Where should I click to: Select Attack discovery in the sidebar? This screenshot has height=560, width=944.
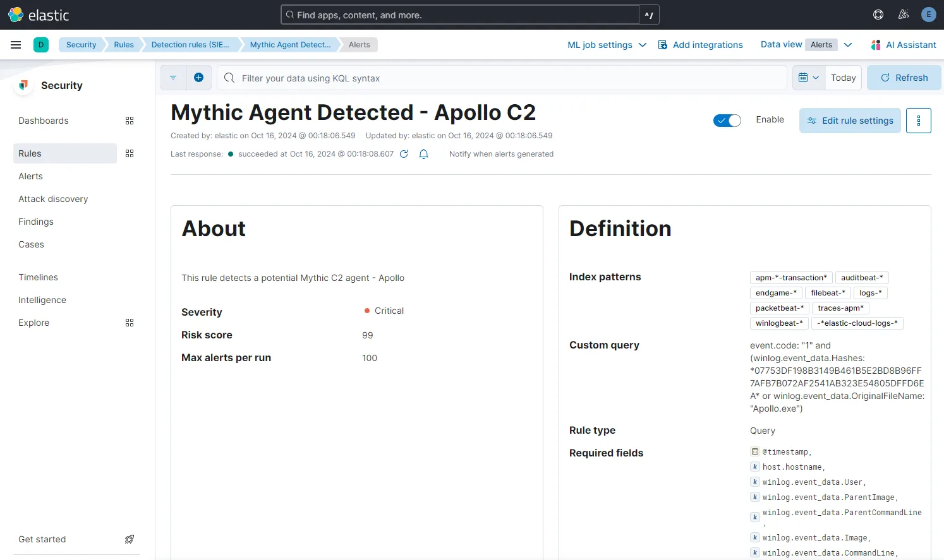[x=53, y=199]
